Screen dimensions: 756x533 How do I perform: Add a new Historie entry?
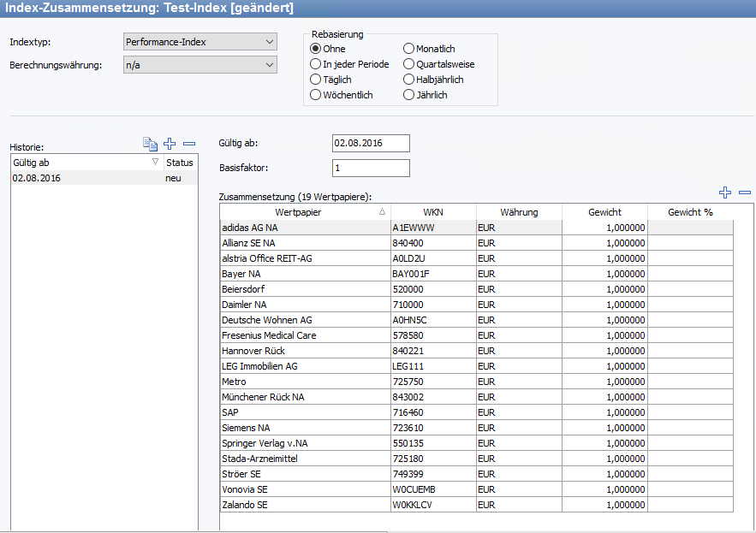[170, 144]
